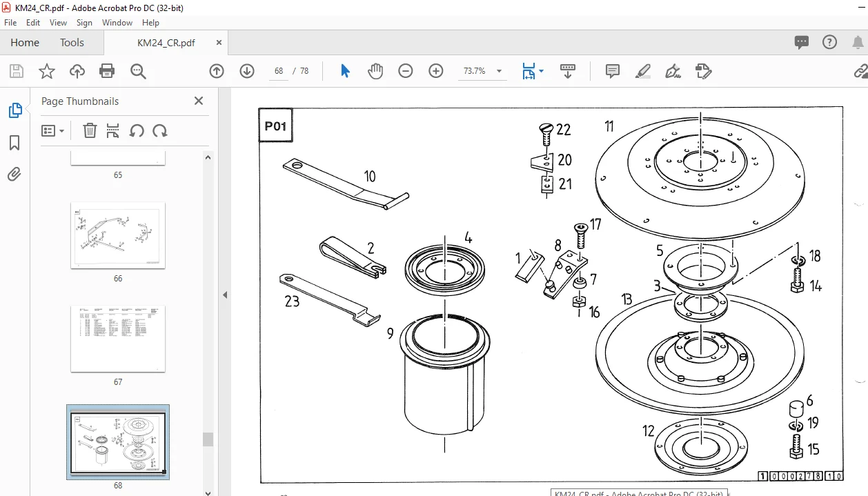The width and height of the screenshot is (868, 496).
Task: Click part number 13 on diagram
Action: (627, 299)
